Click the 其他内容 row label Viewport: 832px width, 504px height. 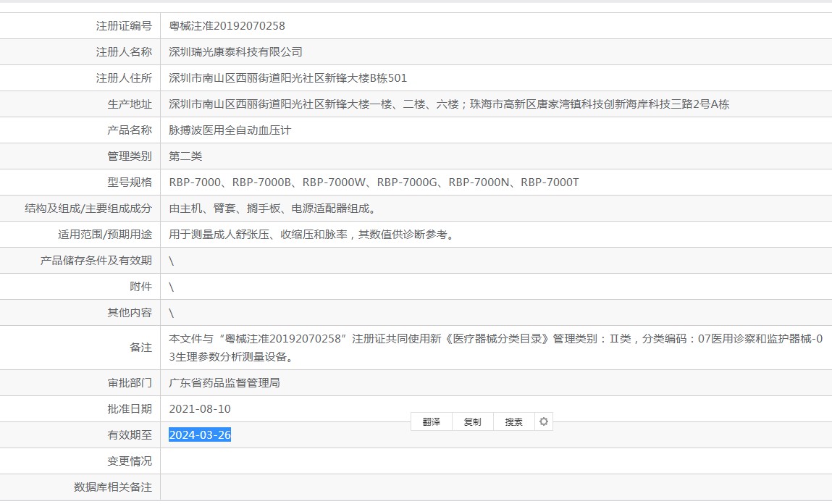130,313
